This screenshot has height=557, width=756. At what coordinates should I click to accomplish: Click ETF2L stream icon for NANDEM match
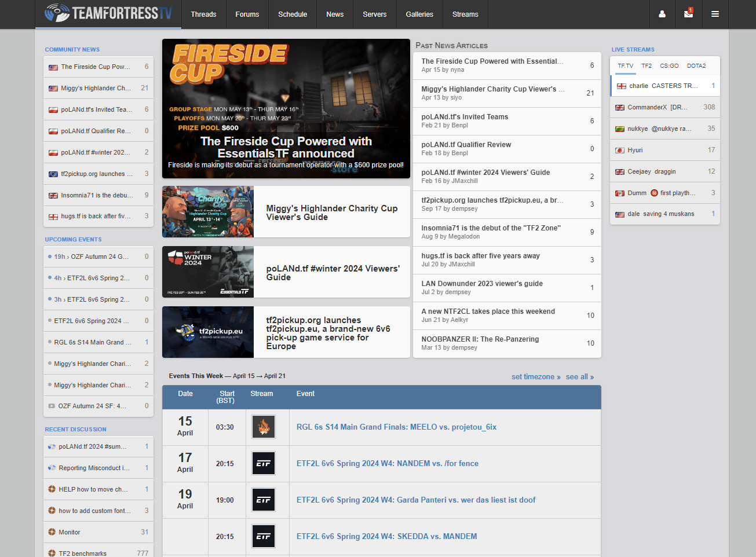click(x=264, y=464)
